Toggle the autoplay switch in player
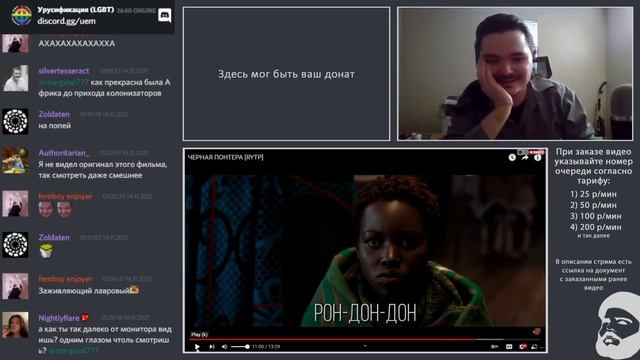 click(494, 347)
